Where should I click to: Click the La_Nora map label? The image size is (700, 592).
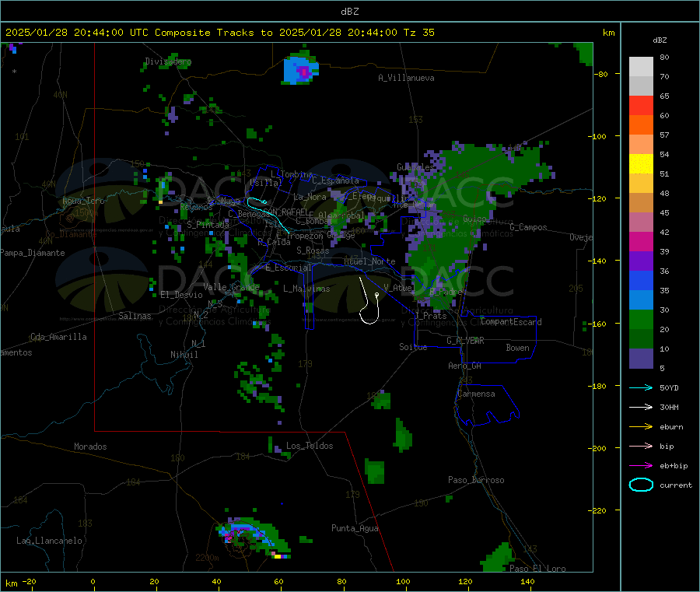310,197
